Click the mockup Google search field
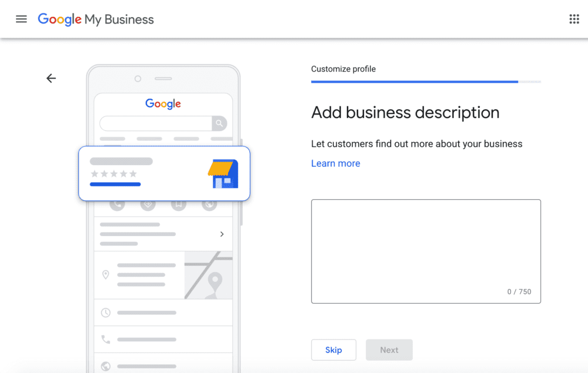Screen dimensions: 588x373 pyautogui.click(x=155, y=123)
